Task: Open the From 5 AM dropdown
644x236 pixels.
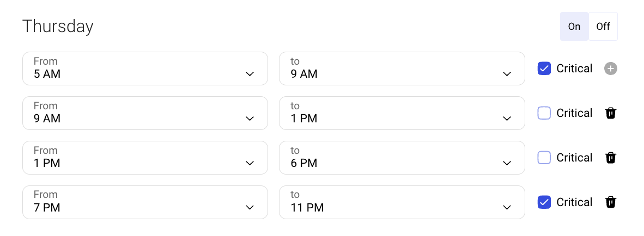Action: [145, 69]
